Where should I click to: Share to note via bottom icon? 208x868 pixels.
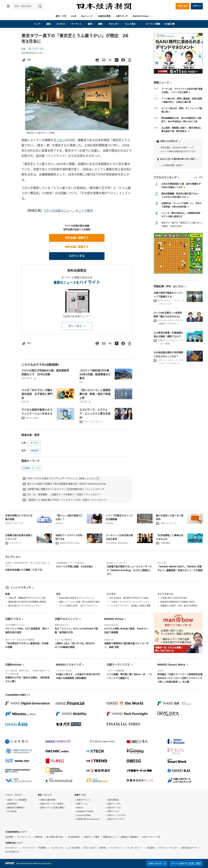pyautogui.click(x=110, y=343)
